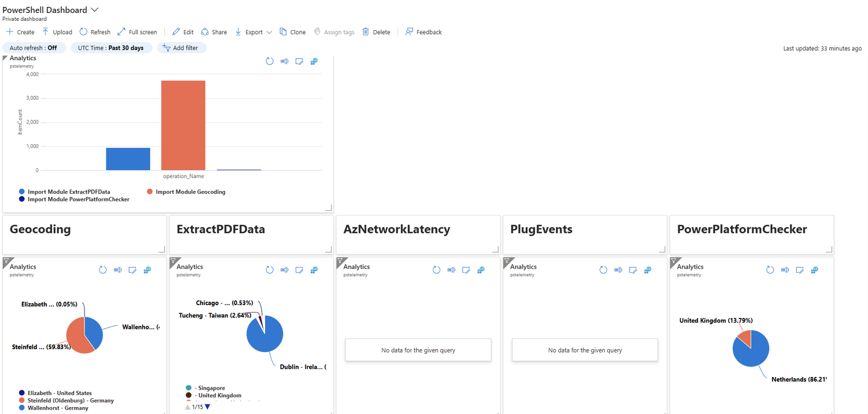Refresh the ExtractPDFData Analytics pie tile

(x=270, y=270)
